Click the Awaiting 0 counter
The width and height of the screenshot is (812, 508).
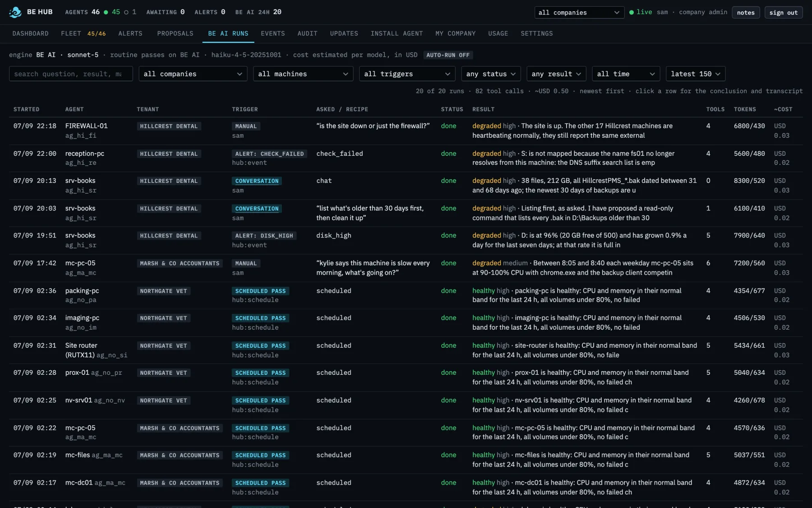click(166, 12)
